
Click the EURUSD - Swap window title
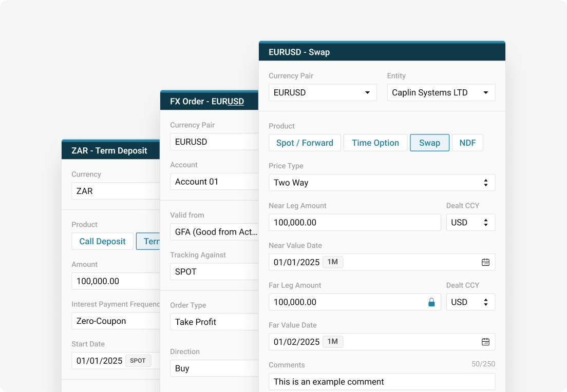click(299, 52)
